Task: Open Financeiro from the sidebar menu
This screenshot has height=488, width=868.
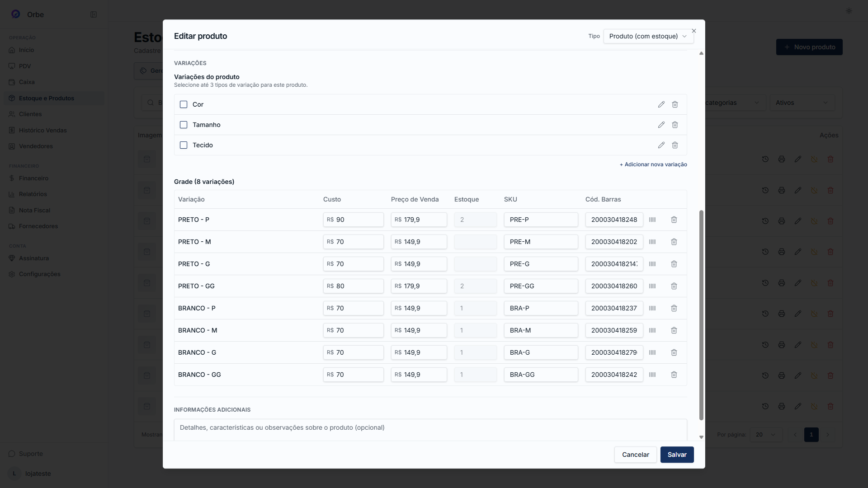Action: [x=33, y=178]
